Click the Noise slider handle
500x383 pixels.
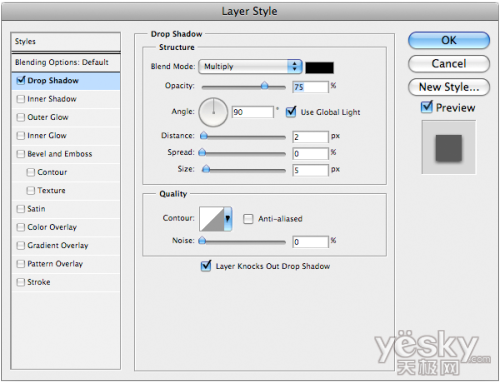coord(202,241)
